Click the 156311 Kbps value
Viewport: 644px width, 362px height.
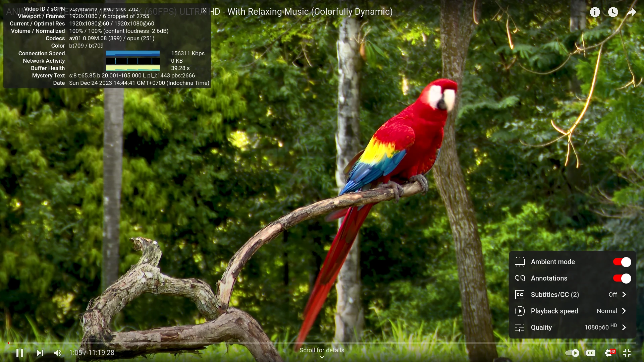click(188, 53)
